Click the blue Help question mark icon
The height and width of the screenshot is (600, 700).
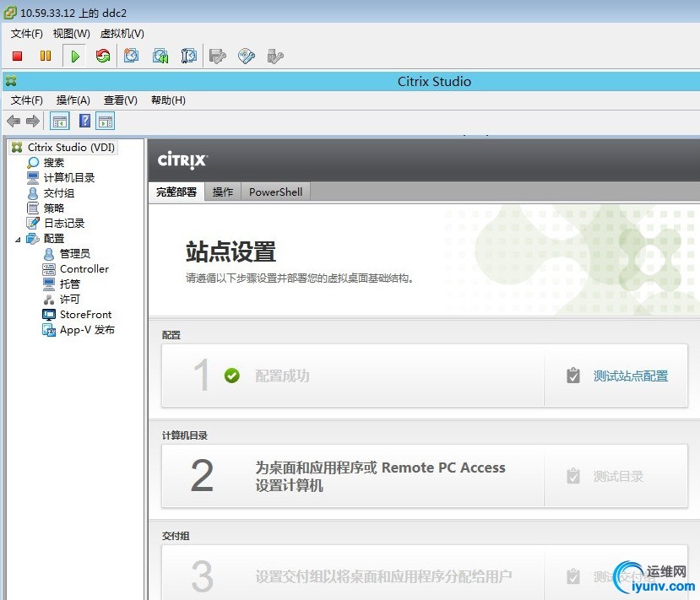84,121
